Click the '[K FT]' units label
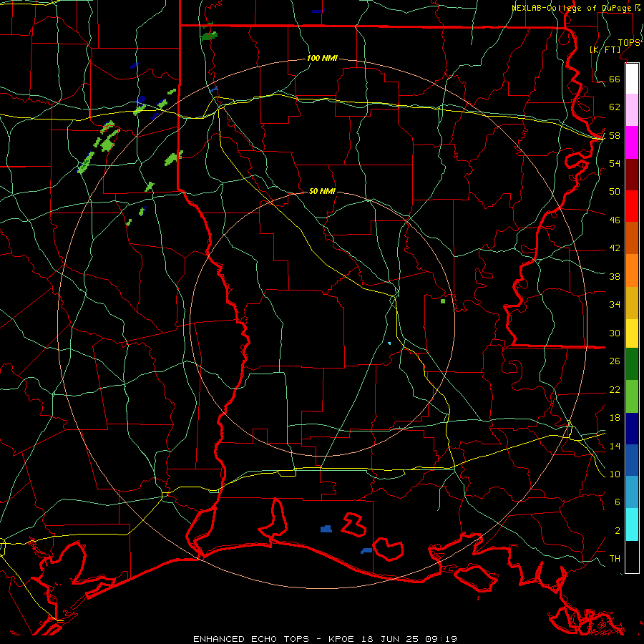644x644 pixels. 605,49
